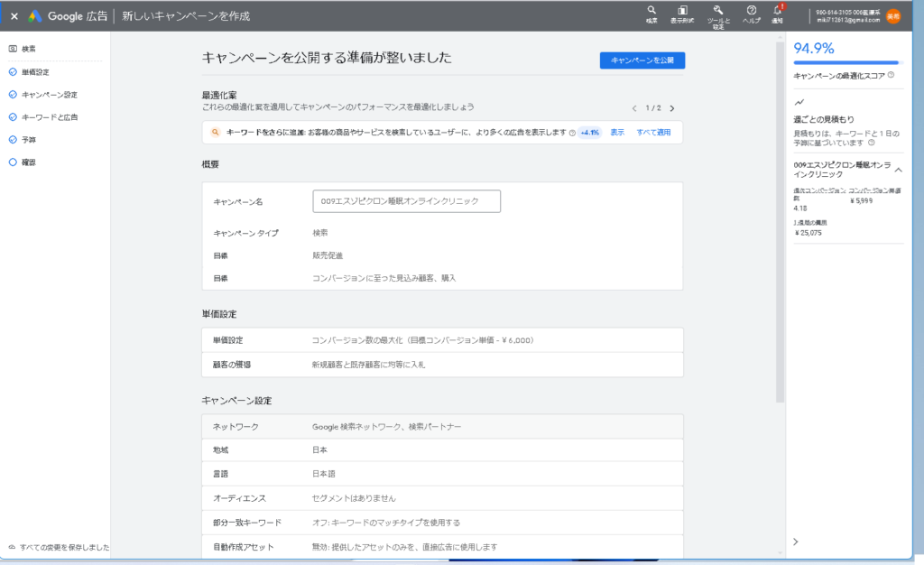
Task: Open ツールと設定 wrench icon
Action: click(x=718, y=16)
